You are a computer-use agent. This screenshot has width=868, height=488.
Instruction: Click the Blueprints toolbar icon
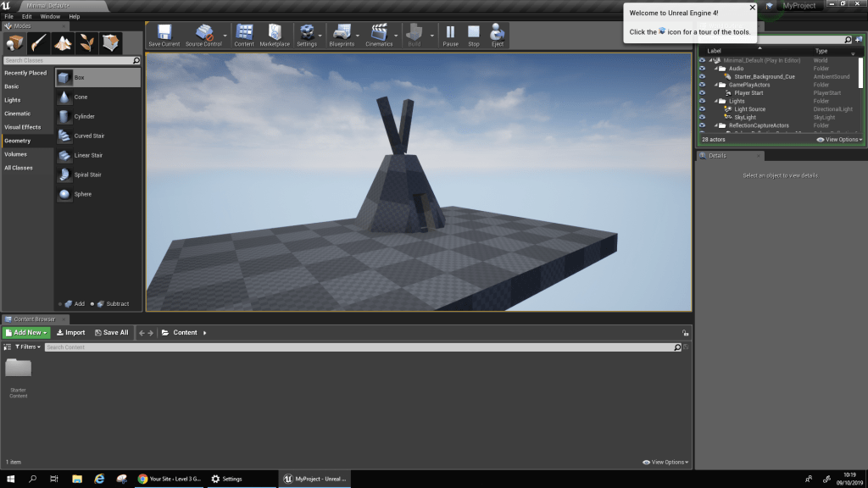[342, 34]
